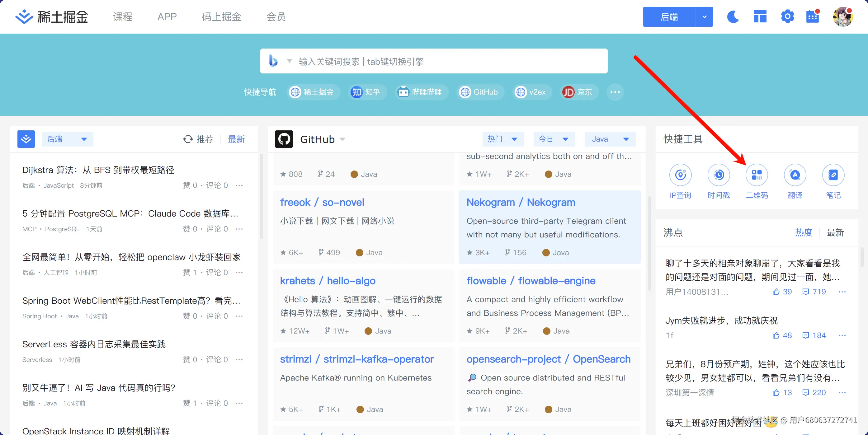Open the 课程 menu item
Image resolution: width=868 pixels, height=435 pixels.
pos(122,16)
